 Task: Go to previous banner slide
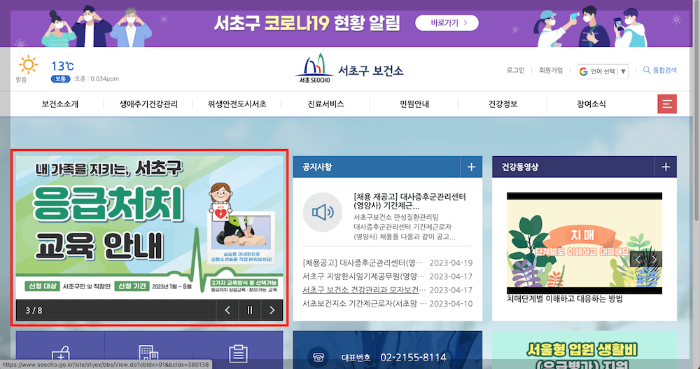click(228, 310)
